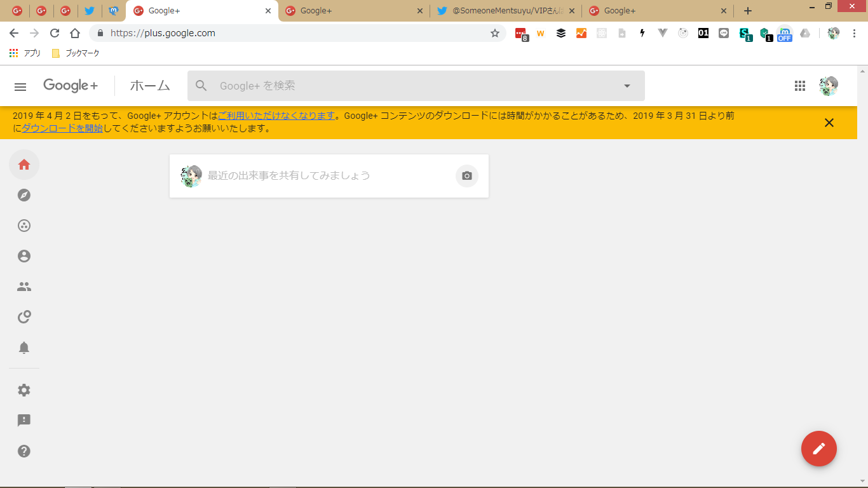Toggle the hamburger main menu
This screenshot has width=868, height=488.
tap(20, 86)
